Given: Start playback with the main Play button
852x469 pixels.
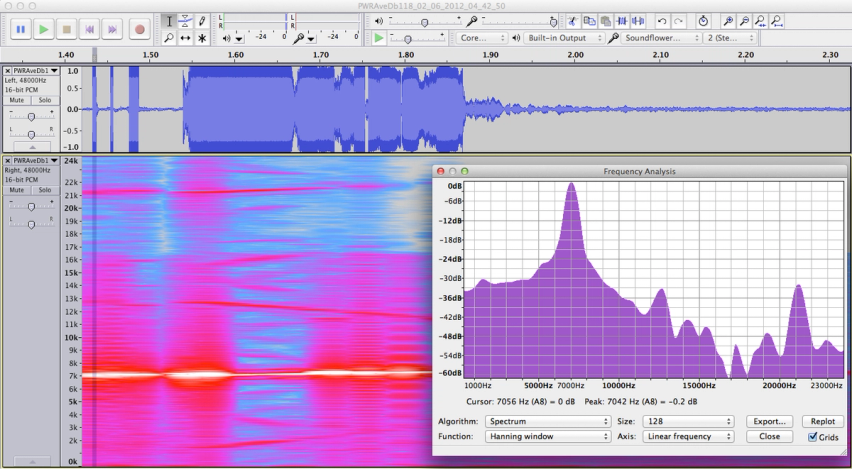Looking at the screenshot, I should (x=43, y=29).
